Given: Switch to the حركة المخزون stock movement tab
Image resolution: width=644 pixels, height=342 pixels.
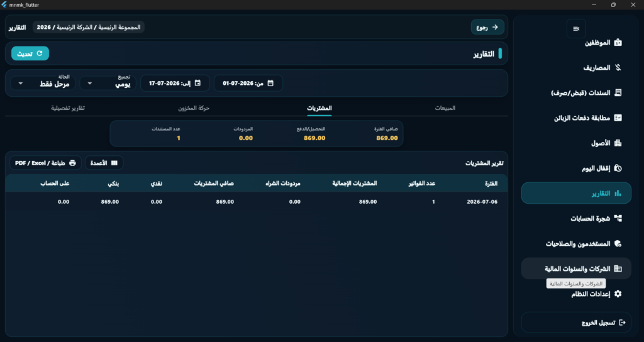Looking at the screenshot, I should (194, 108).
